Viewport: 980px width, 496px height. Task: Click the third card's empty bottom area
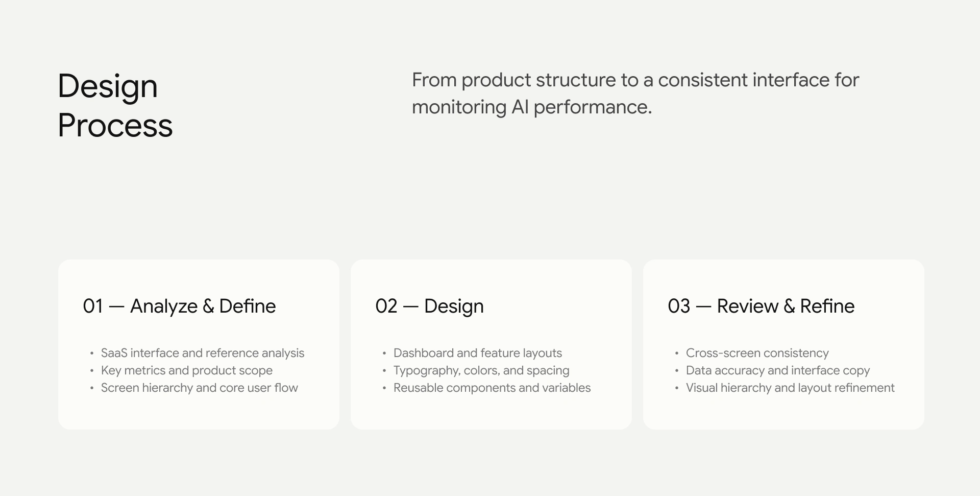(x=783, y=413)
